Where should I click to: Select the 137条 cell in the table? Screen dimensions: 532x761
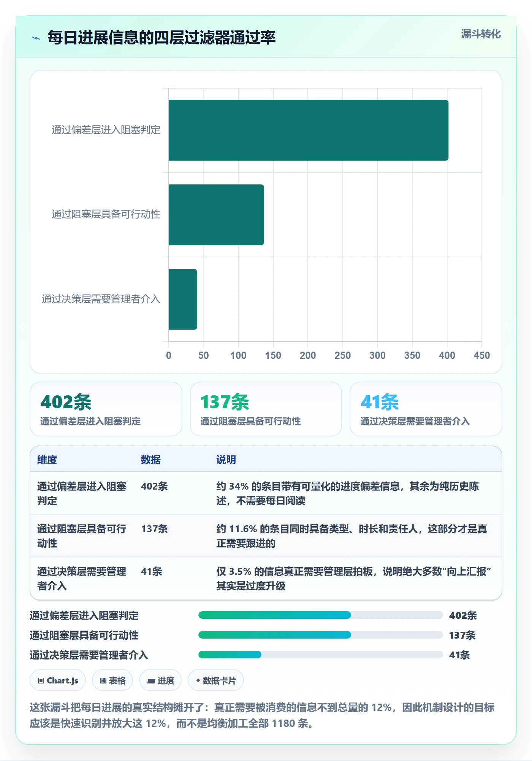(154, 529)
